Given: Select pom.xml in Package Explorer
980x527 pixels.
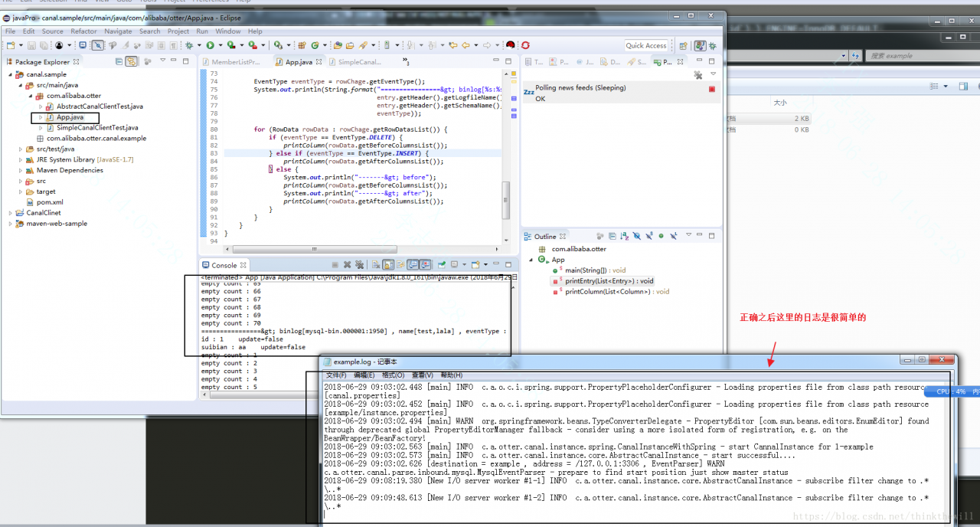Looking at the screenshot, I should click(50, 202).
